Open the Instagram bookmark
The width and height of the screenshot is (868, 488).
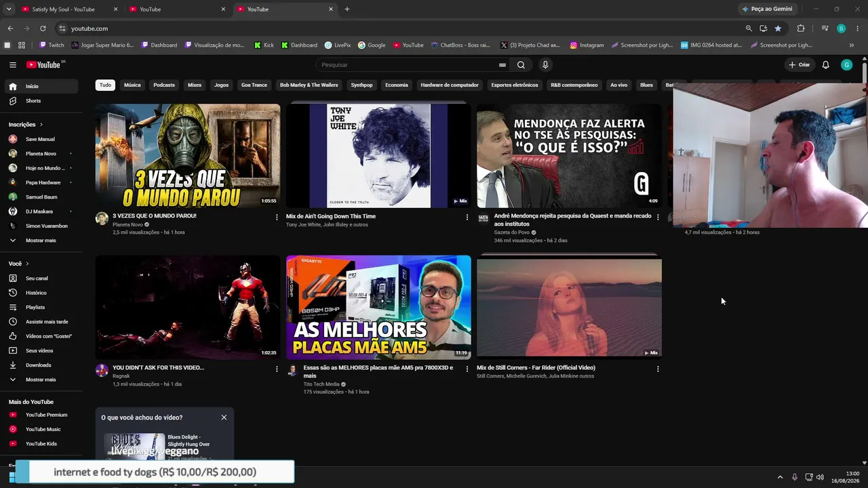pyautogui.click(x=587, y=45)
